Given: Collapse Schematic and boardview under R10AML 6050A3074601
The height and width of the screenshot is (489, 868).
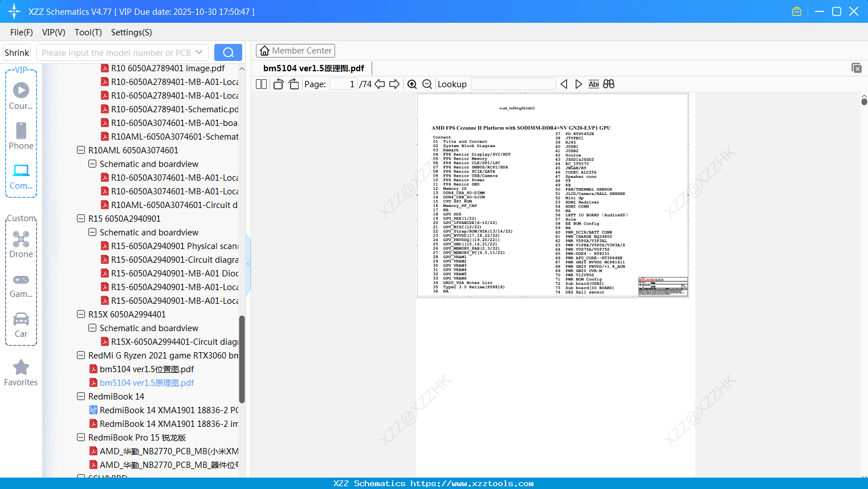Looking at the screenshot, I should click(x=92, y=164).
